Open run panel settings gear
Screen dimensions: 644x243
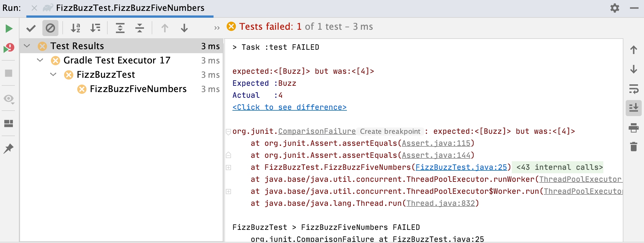tap(615, 8)
